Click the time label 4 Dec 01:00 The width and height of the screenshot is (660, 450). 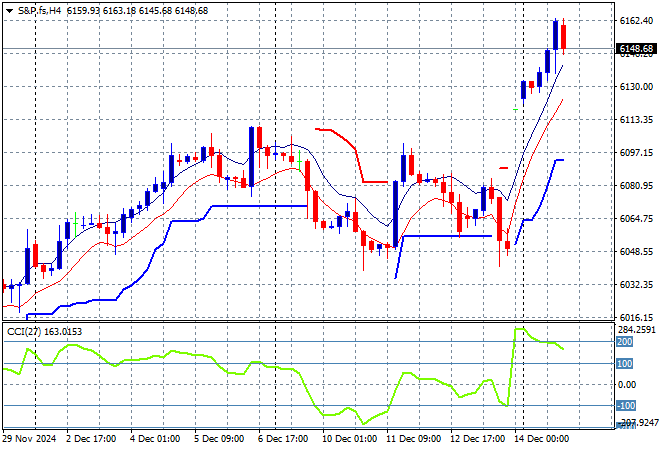click(x=155, y=439)
